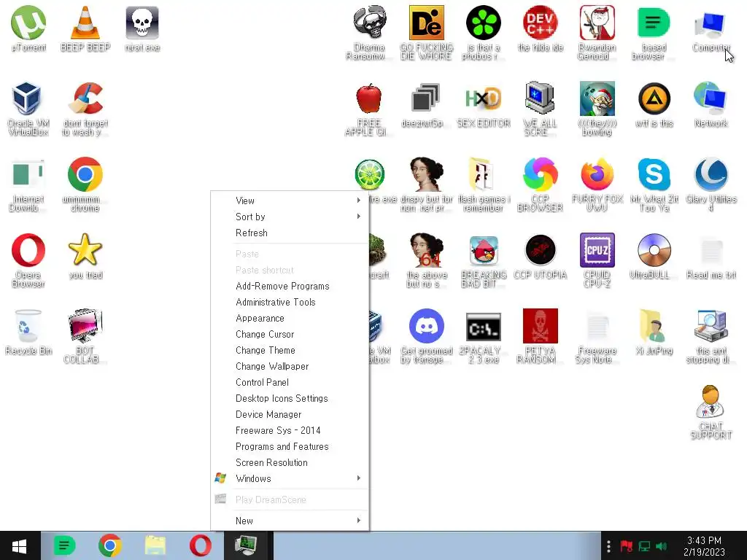This screenshot has height=560, width=747.
Task: Open the Chrome desktop icon
Action: (x=85, y=174)
